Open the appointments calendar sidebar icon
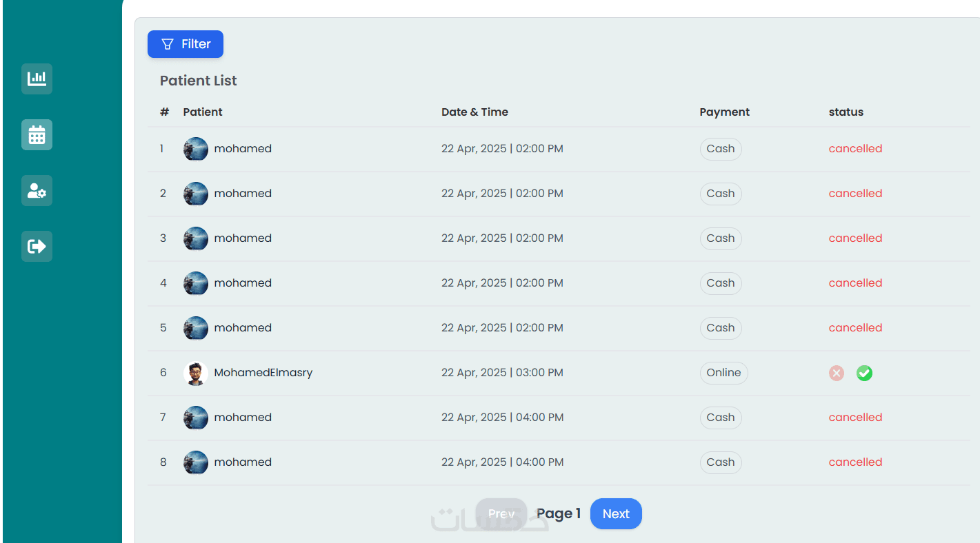Viewport: 980px width, 543px height. [37, 135]
